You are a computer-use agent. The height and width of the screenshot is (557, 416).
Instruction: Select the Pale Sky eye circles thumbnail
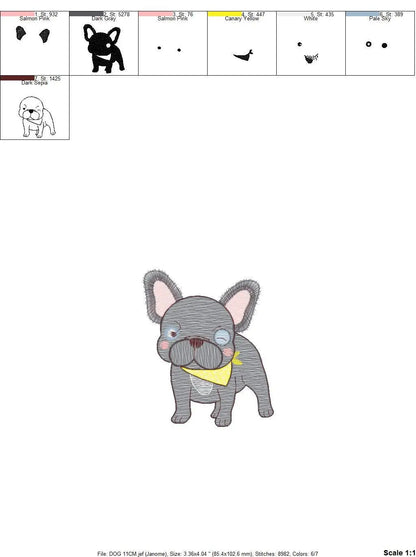[x=377, y=45]
